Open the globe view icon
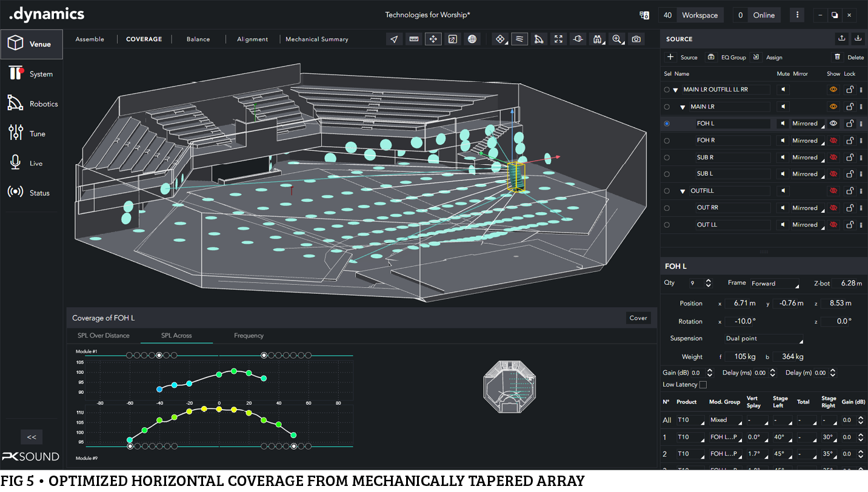Viewport: 868px width, 492px height. (472, 39)
